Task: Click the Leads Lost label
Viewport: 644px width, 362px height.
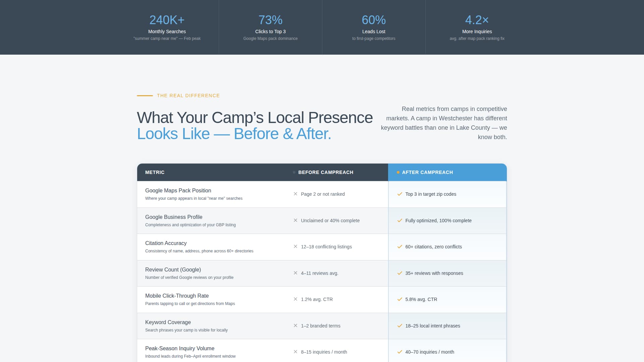Action: point(374,32)
